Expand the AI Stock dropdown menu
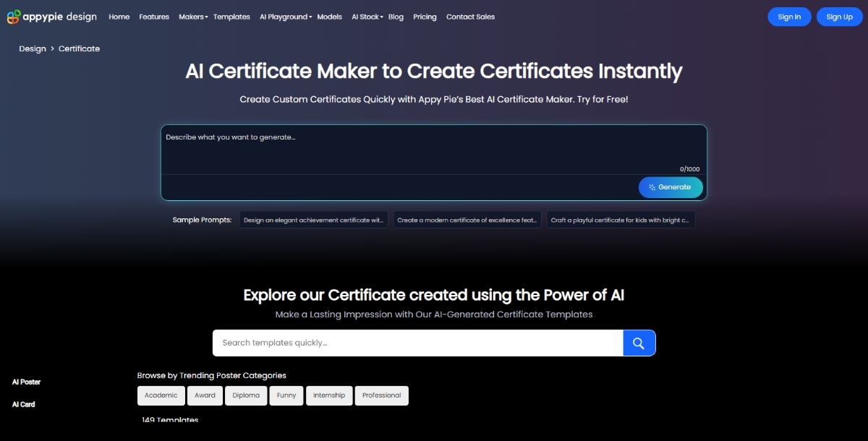Image resolution: width=868 pixels, height=441 pixels. click(x=367, y=17)
